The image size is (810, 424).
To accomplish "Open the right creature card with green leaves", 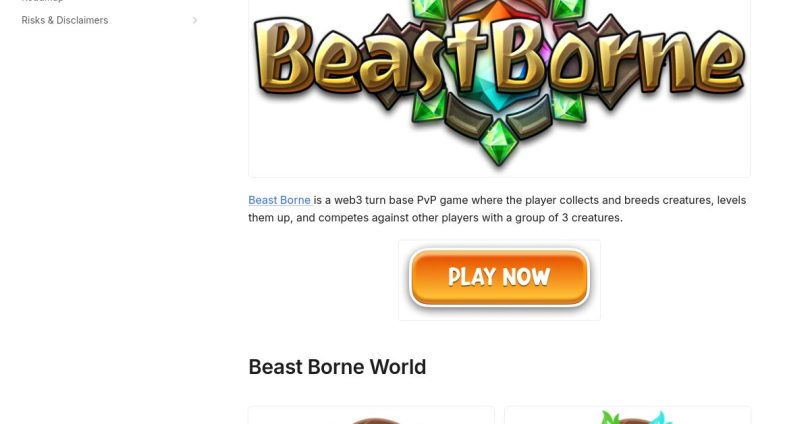I will (627, 416).
